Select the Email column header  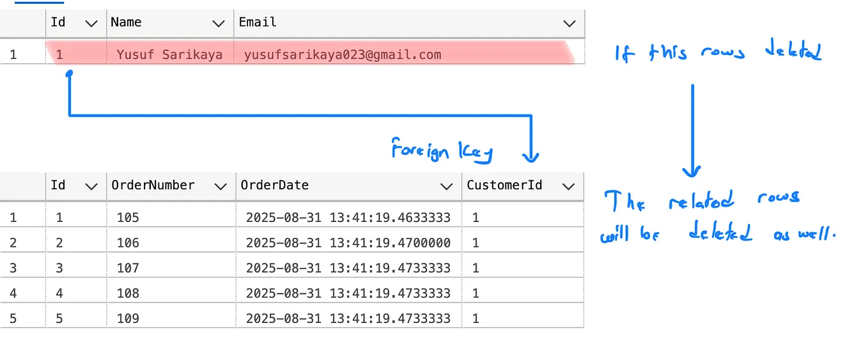click(409, 22)
